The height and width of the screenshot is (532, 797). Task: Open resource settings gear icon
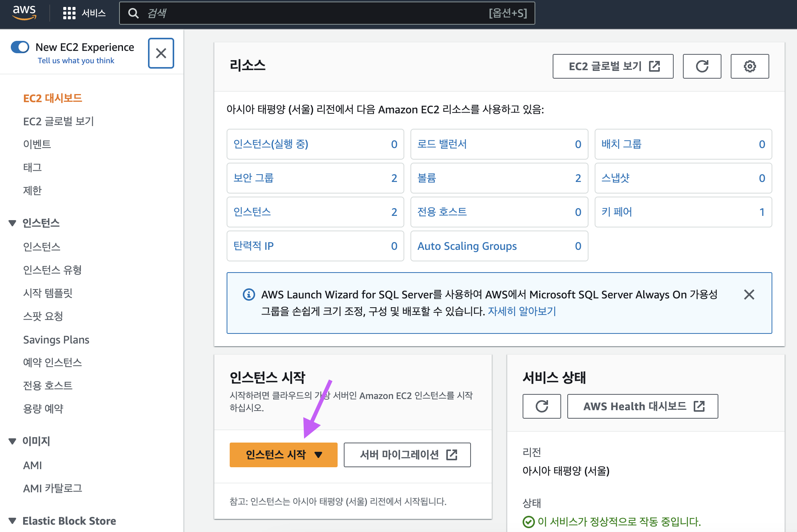[750, 66]
